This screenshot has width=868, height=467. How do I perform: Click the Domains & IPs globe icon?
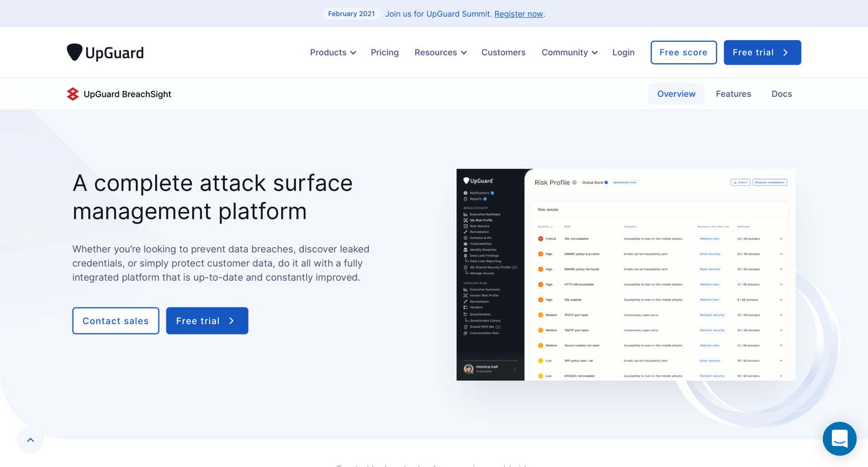click(x=466, y=238)
